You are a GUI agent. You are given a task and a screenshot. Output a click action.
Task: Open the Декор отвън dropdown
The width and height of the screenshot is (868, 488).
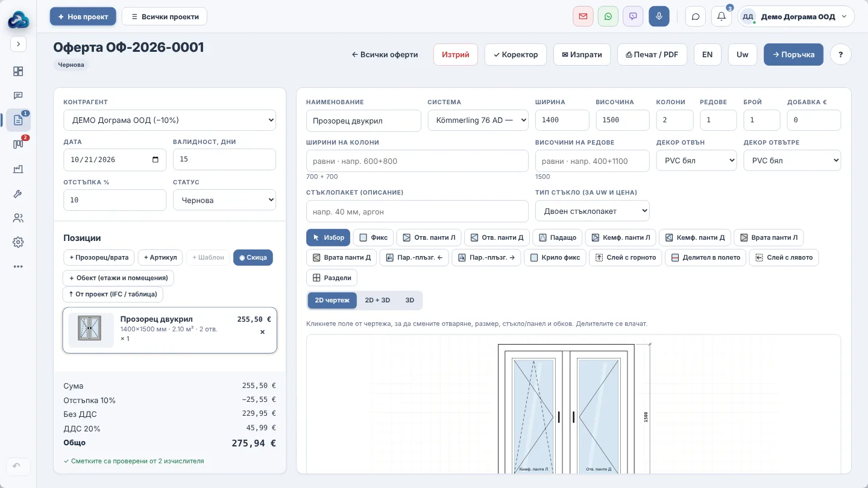tap(696, 160)
